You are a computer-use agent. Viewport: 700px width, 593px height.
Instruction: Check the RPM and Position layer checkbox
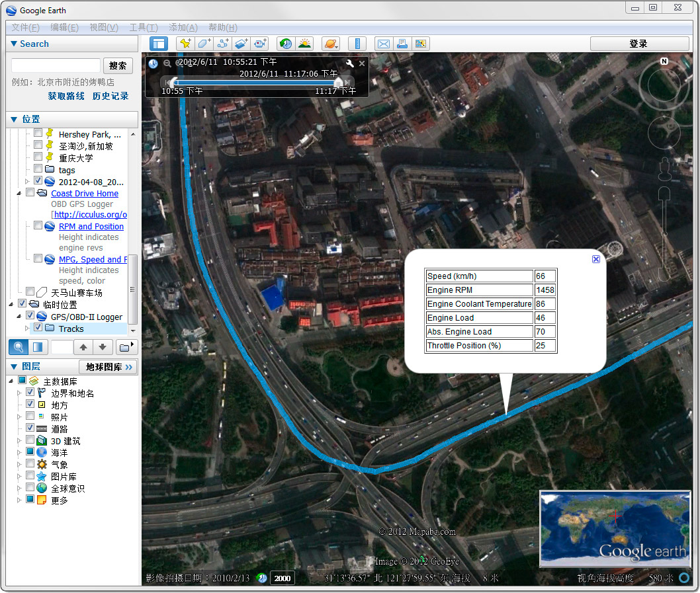38,225
